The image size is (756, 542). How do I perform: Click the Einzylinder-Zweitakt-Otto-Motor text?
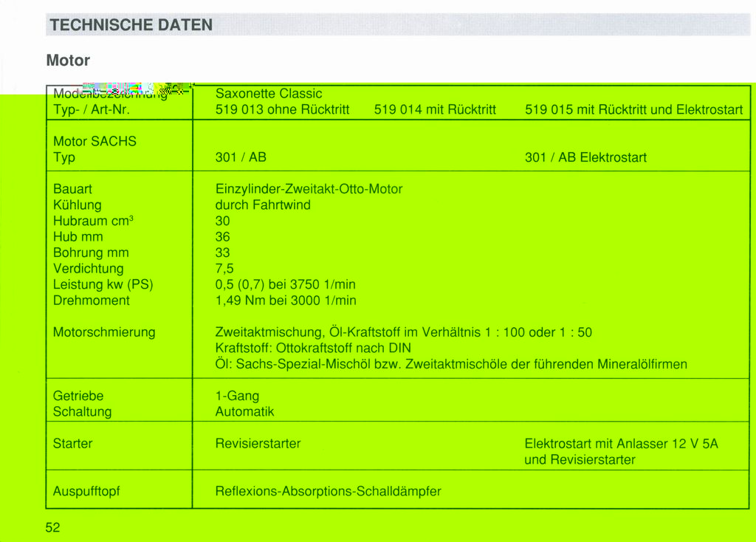309,189
